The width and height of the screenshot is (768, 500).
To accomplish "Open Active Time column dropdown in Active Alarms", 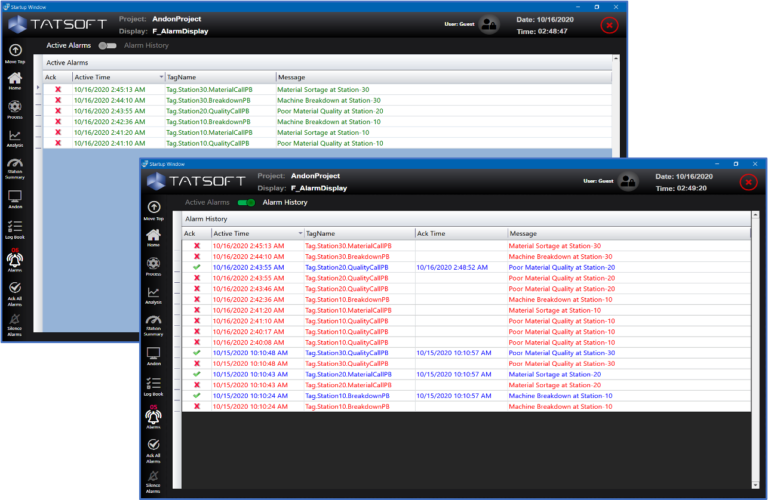I will point(161,76).
